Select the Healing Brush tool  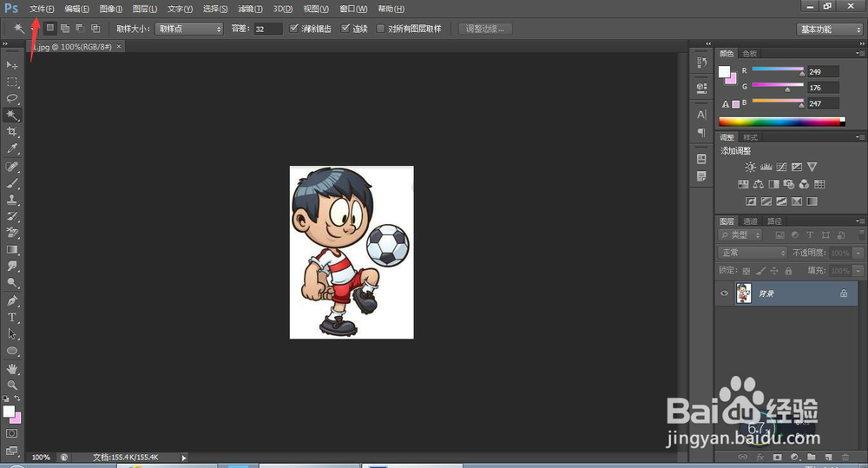[x=11, y=167]
